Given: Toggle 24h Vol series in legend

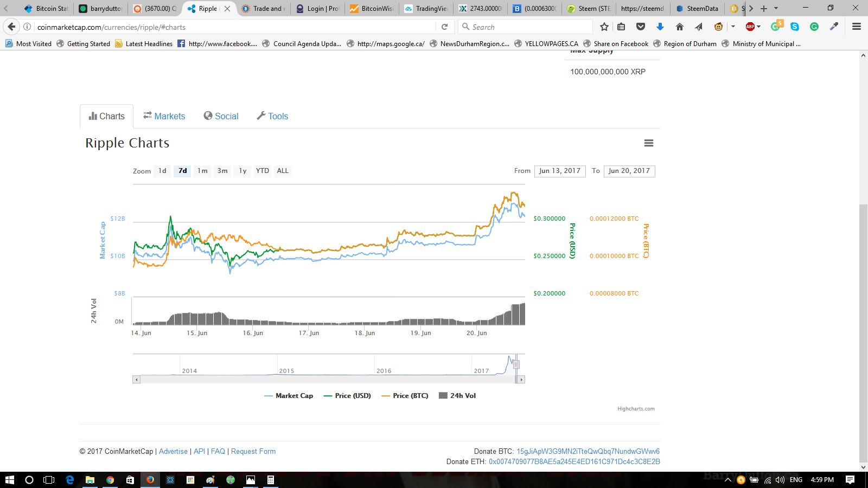Looking at the screenshot, I should click(457, 396).
